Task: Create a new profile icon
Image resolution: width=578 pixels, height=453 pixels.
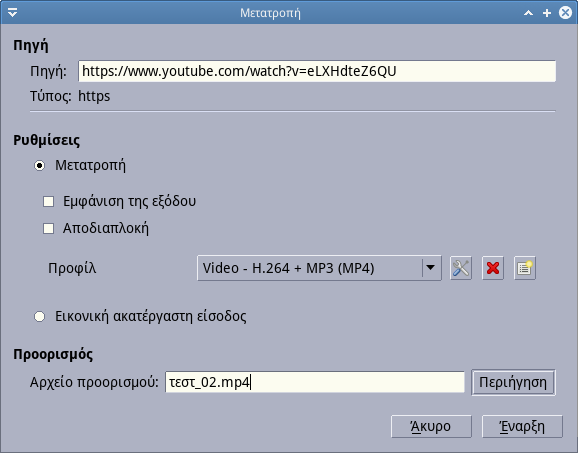Action: [525, 268]
